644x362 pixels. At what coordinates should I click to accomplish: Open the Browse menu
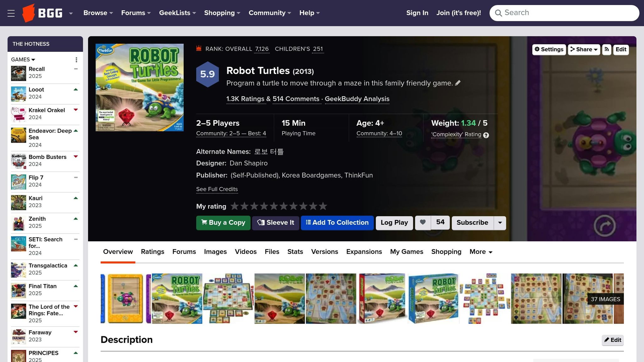(98, 13)
